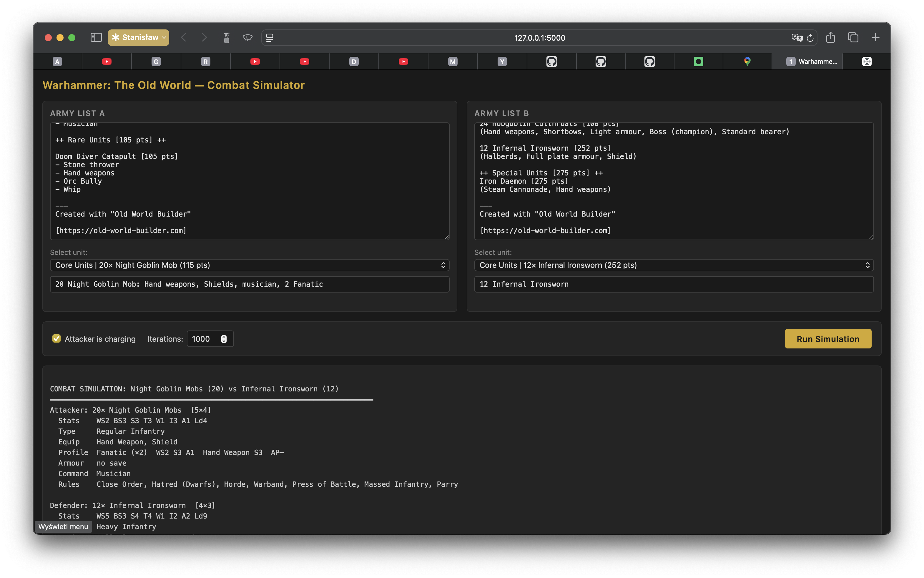Expand the Stanisław profile dropdown
Image resolution: width=924 pixels, height=578 pixels.
point(138,37)
